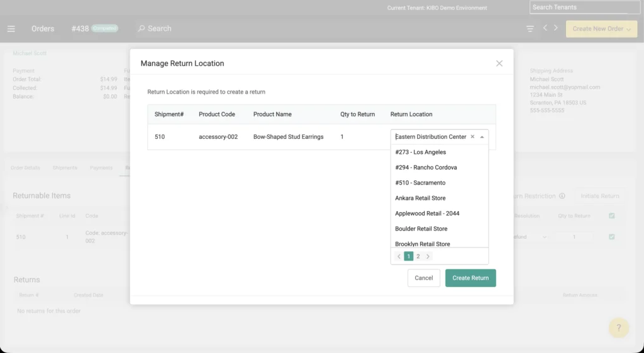Go to page 2 of locations
Viewport: 644px width, 353px height.
[x=418, y=256]
